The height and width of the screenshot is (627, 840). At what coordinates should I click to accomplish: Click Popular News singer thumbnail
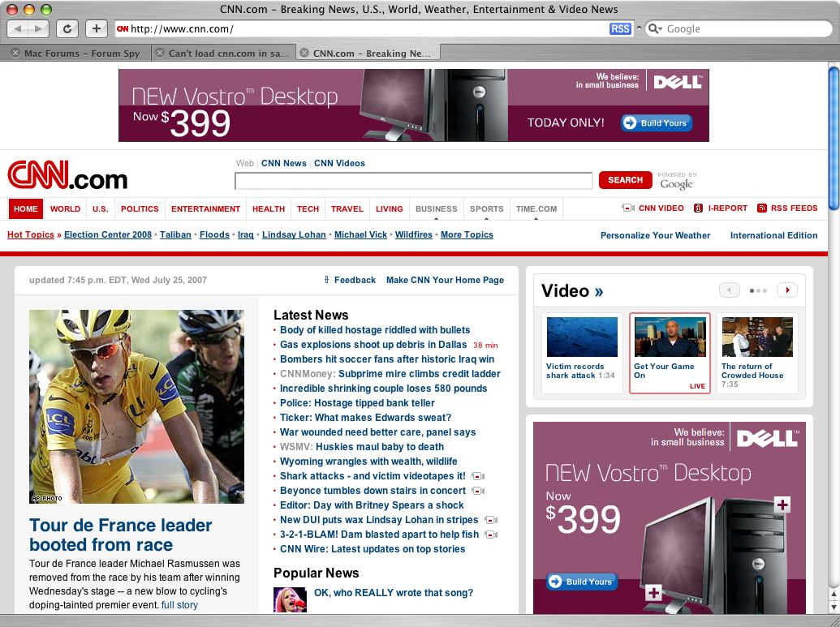pos(290,599)
